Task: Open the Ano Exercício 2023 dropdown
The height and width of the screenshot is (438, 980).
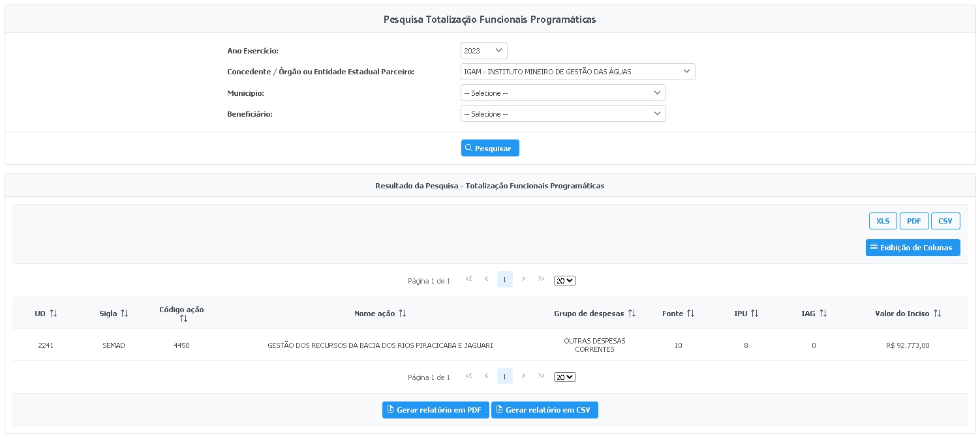Action: [x=483, y=51]
